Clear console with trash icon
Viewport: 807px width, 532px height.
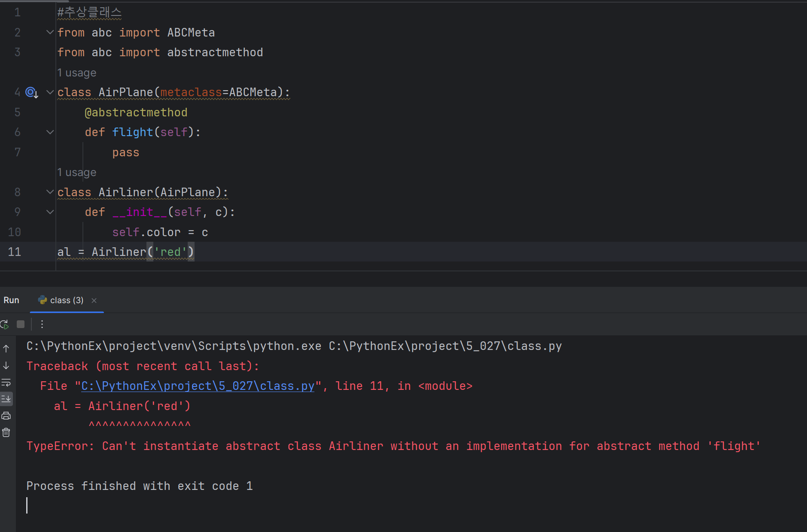(x=6, y=432)
